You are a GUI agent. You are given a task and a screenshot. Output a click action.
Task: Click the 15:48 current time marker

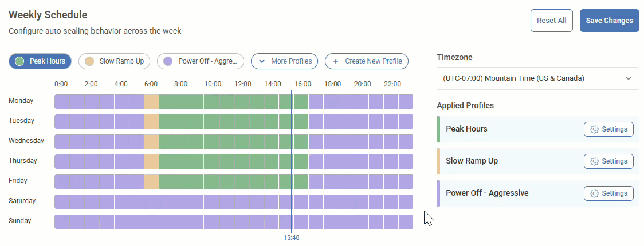(291, 237)
